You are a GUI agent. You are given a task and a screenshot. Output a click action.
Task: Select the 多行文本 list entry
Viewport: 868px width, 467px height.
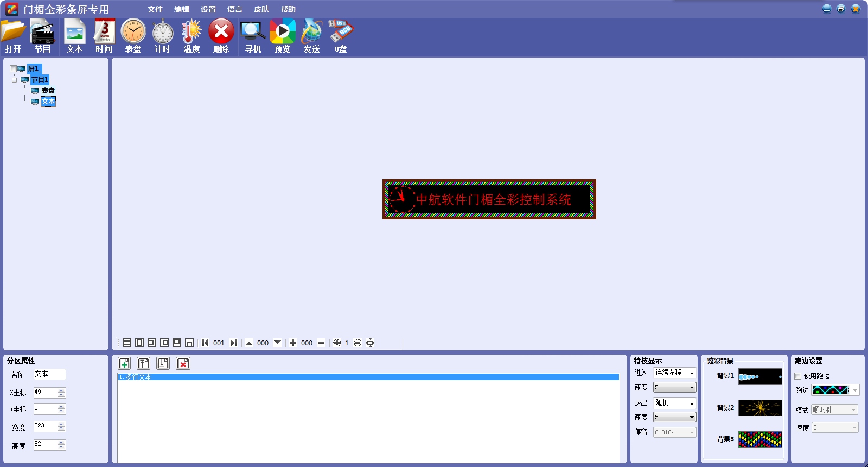click(368, 377)
